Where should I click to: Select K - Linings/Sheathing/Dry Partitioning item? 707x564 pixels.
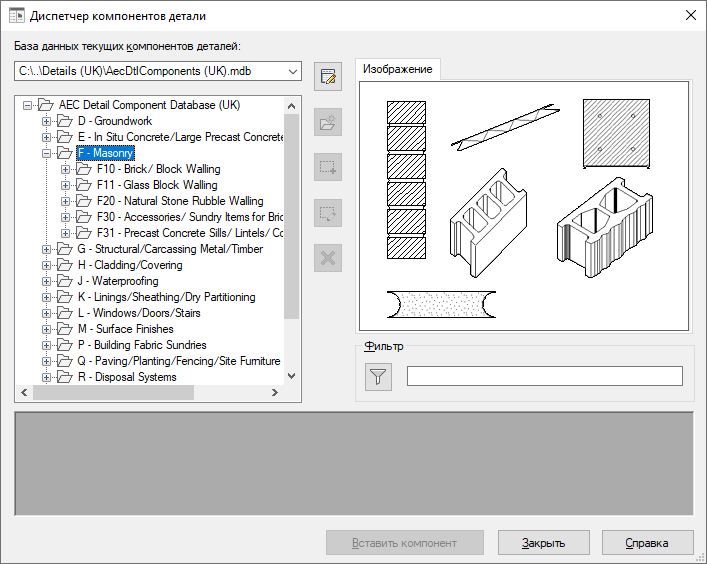tap(166, 297)
